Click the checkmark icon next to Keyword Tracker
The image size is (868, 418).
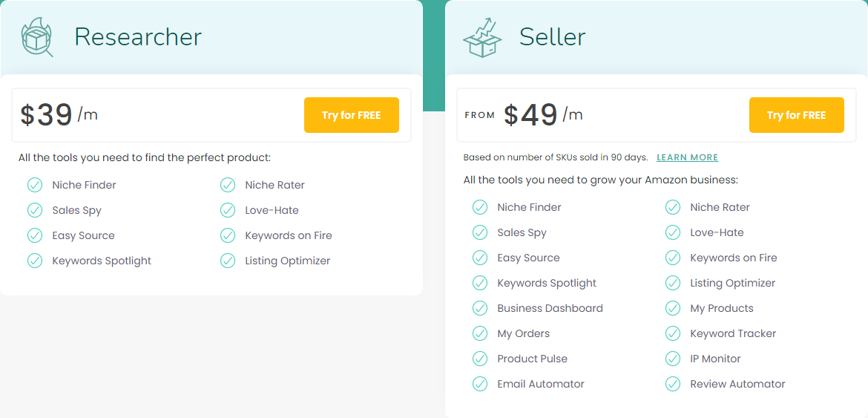673,333
